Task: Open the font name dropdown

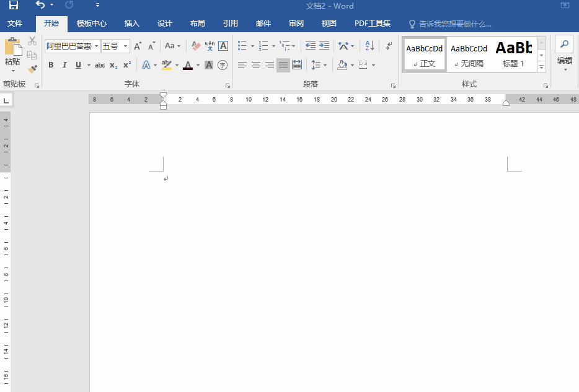Action: 97,46
